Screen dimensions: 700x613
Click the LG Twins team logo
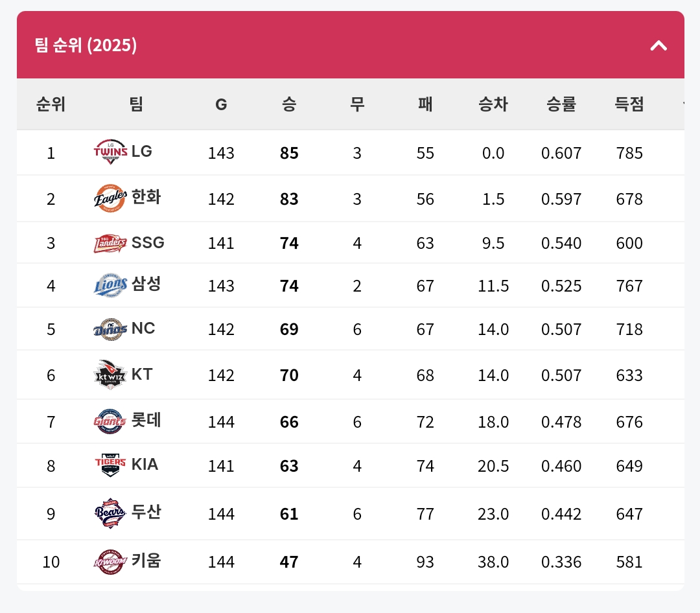click(110, 152)
